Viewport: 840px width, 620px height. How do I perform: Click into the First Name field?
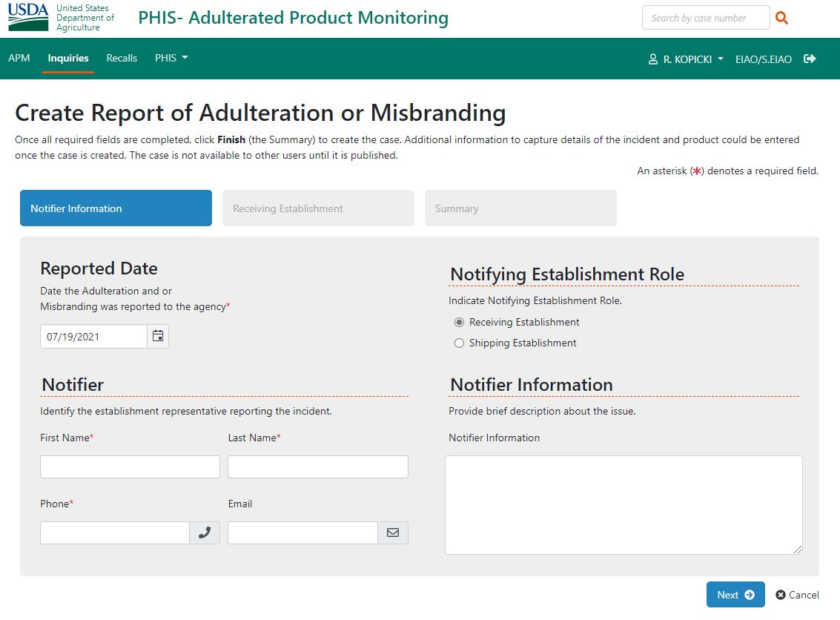point(130,466)
